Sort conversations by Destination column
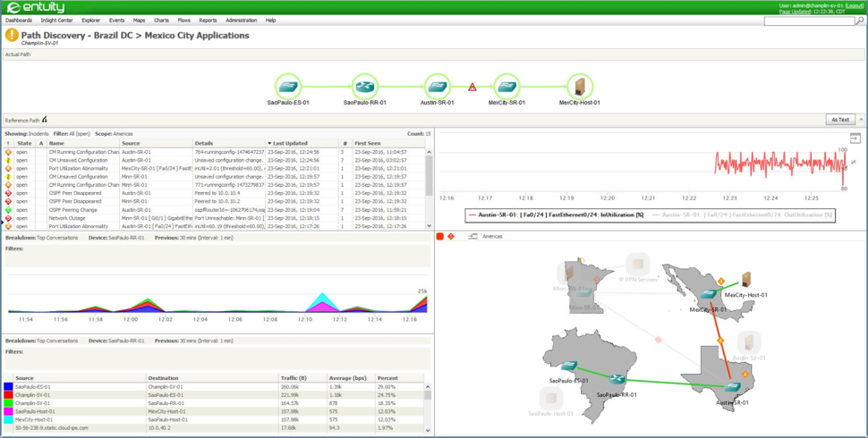 213,378
